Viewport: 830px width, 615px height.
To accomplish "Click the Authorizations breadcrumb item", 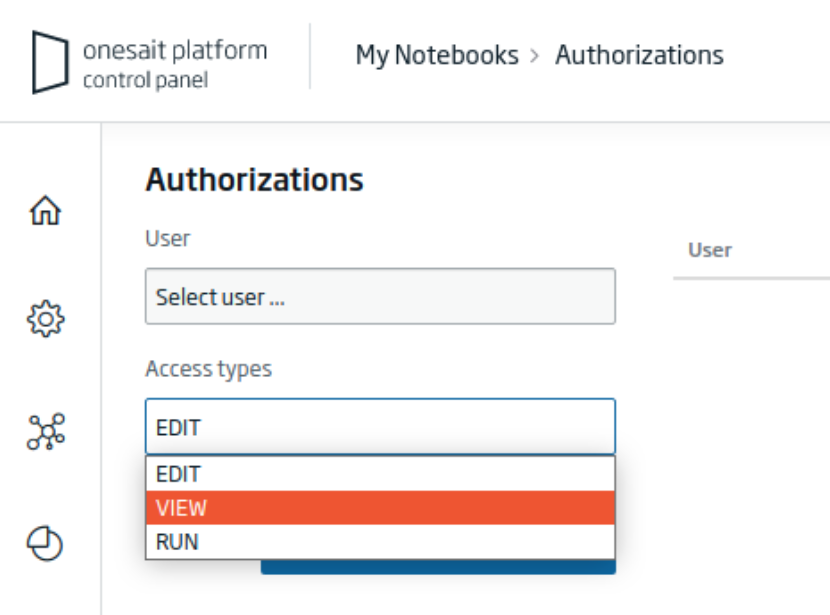I will (x=639, y=55).
